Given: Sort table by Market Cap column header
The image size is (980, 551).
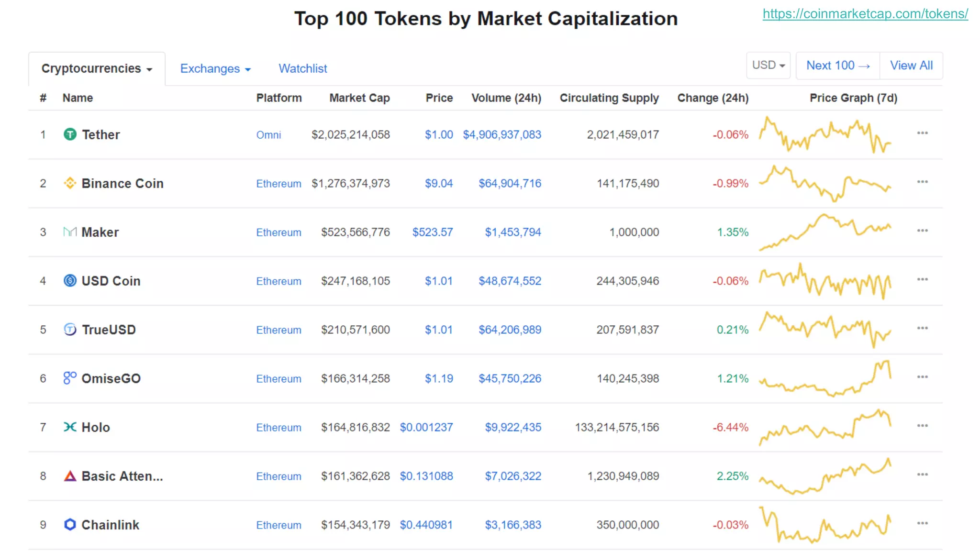Looking at the screenshot, I should point(359,98).
